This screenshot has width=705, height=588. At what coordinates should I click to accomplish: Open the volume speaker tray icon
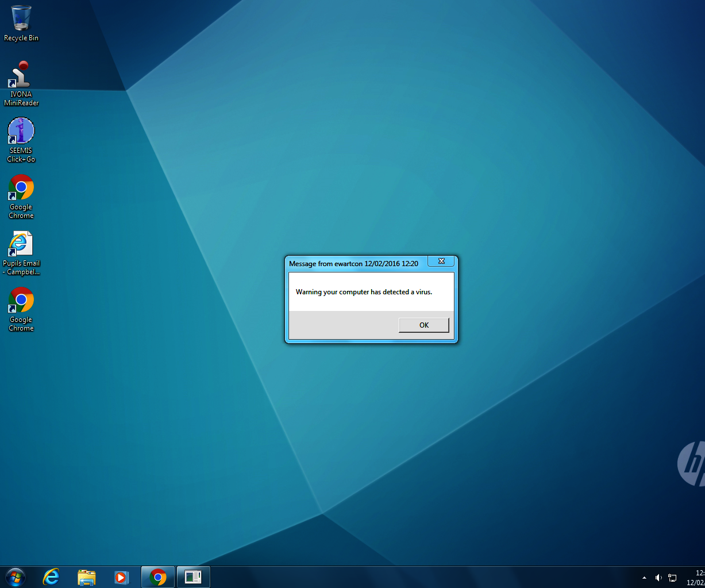click(658, 578)
